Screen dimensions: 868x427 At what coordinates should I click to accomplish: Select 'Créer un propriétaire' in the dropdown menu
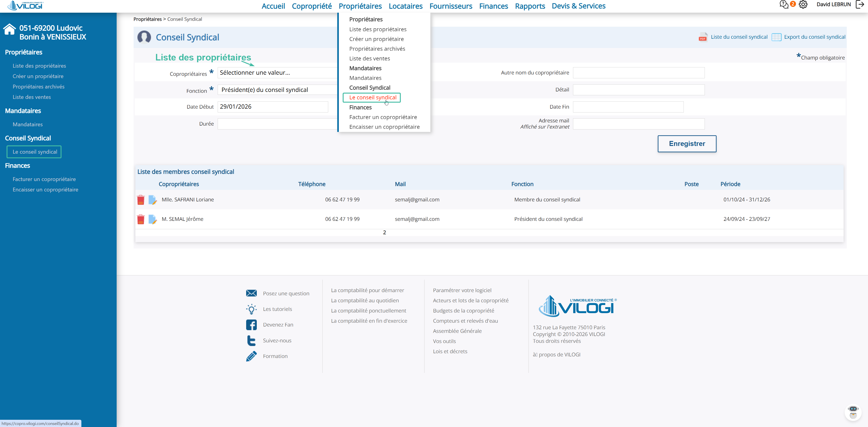[376, 39]
